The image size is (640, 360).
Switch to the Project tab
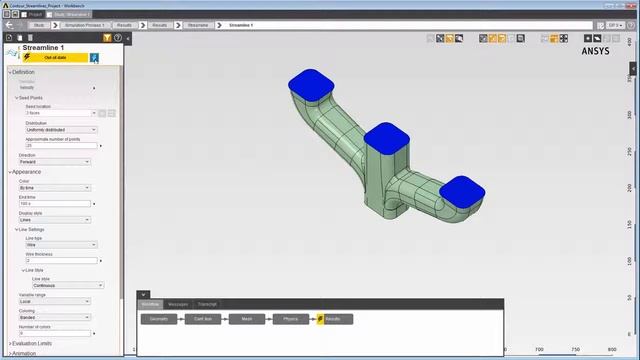pos(32,14)
